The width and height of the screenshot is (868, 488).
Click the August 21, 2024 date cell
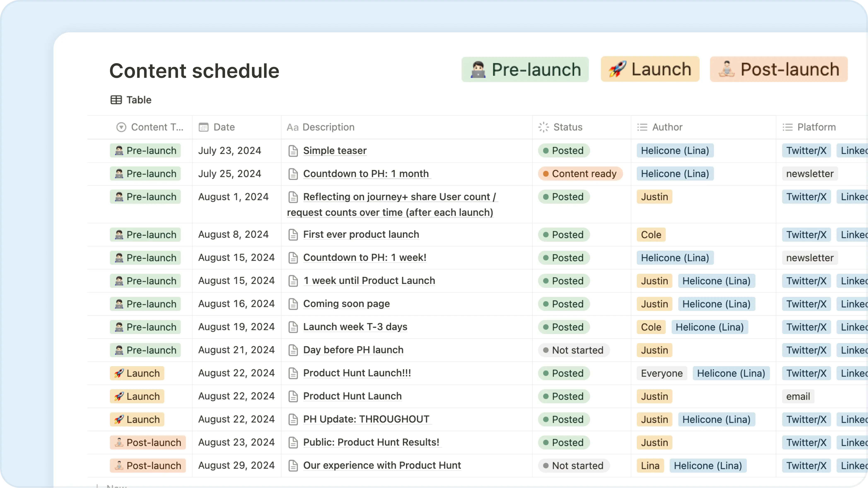[x=237, y=350]
